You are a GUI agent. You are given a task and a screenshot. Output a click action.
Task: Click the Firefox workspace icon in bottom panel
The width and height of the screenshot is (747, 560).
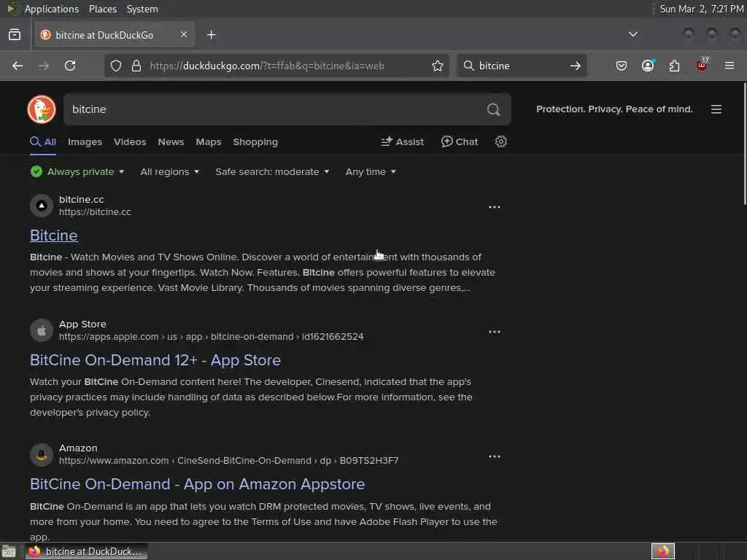tap(662, 551)
